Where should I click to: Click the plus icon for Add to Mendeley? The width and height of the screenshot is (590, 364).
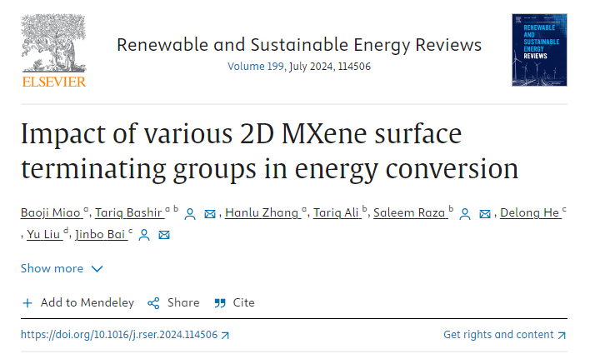point(27,303)
